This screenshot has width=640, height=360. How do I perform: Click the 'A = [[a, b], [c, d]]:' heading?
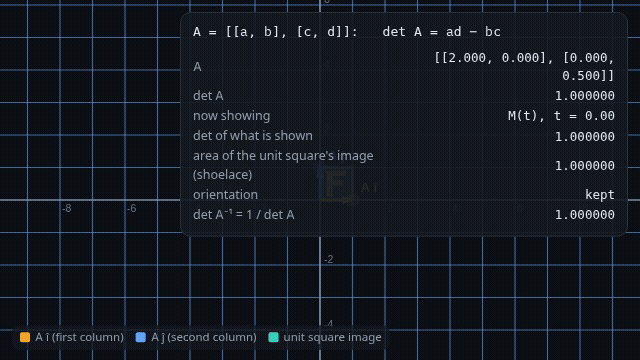pyautogui.click(x=276, y=32)
